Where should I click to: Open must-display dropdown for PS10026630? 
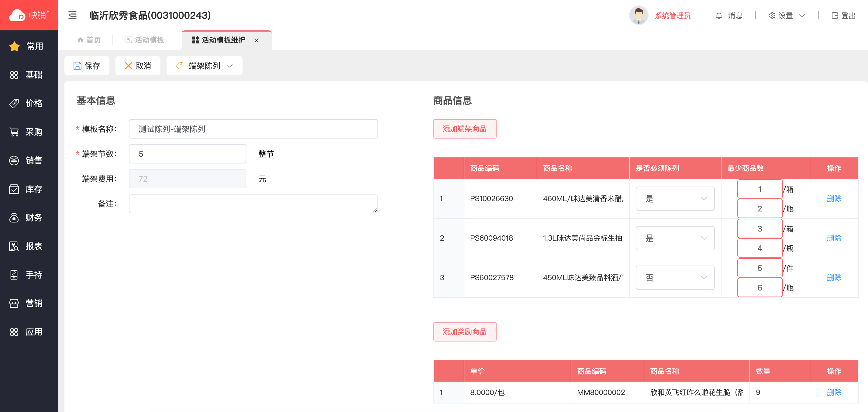point(675,199)
